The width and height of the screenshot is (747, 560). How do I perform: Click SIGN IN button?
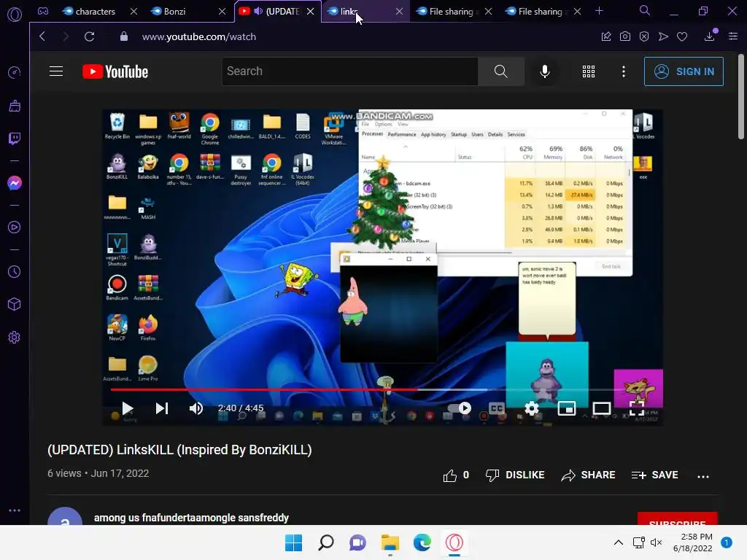pos(684,71)
